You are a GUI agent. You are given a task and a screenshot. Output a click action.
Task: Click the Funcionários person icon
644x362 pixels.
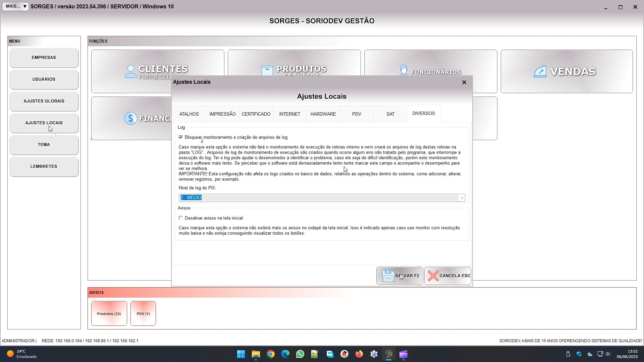[404, 71]
